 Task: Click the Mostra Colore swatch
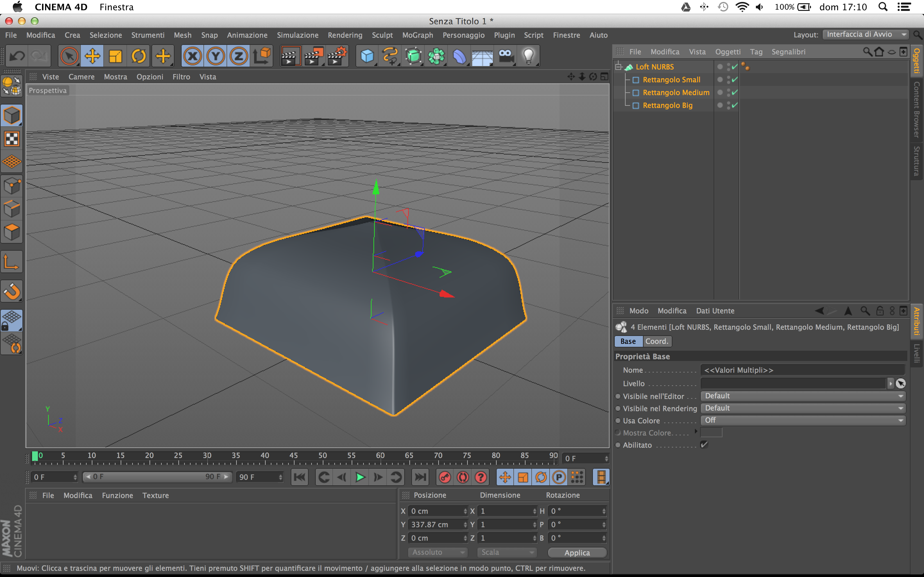(711, 432)
